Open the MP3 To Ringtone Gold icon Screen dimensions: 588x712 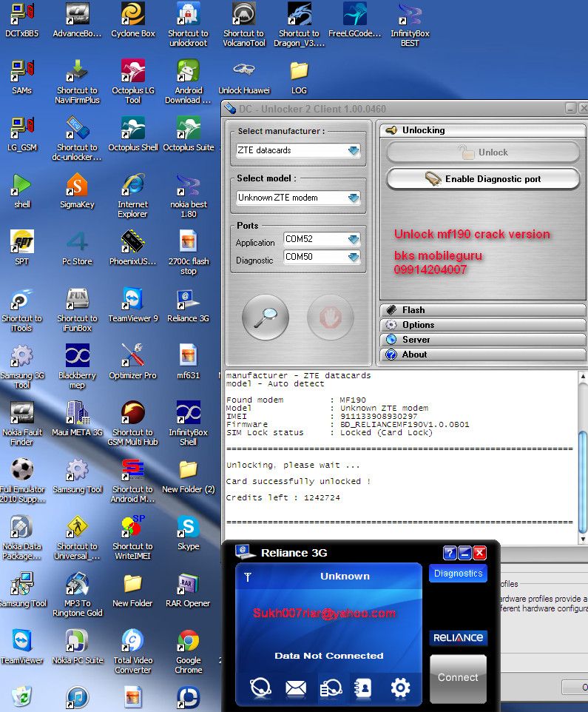point(77,594)
